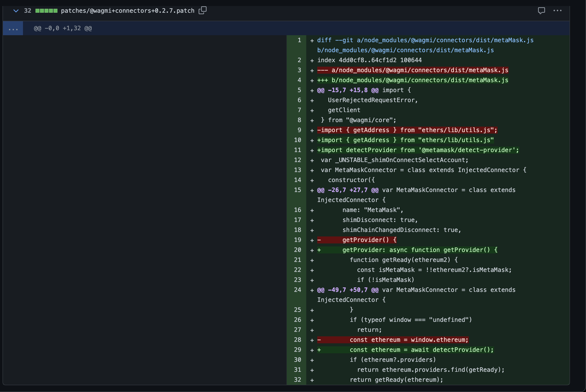Expand hidden lines with the ellipsis button
Viewport: 586px width, 392px height.
pyautogui.click(x=13, y=28)
